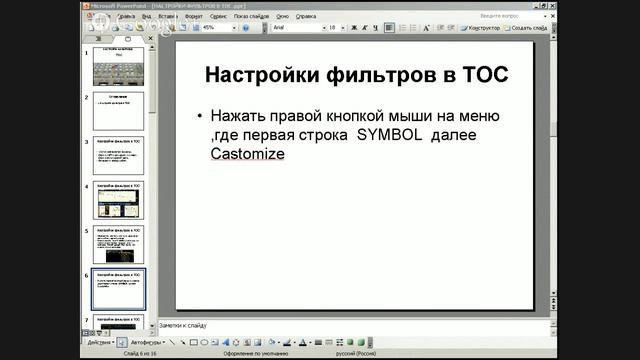
Task: Open the Line Style options
Action: 318,342
